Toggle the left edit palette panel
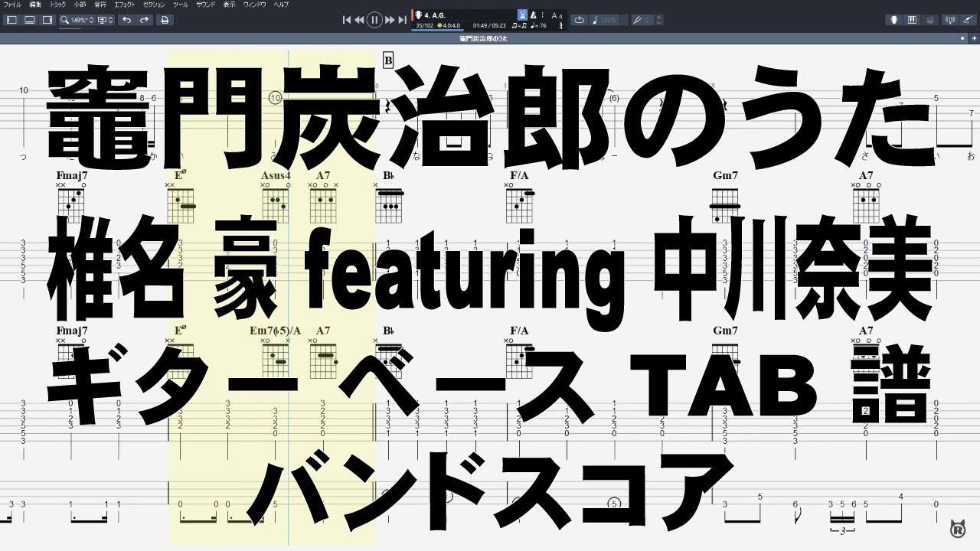 12,20
